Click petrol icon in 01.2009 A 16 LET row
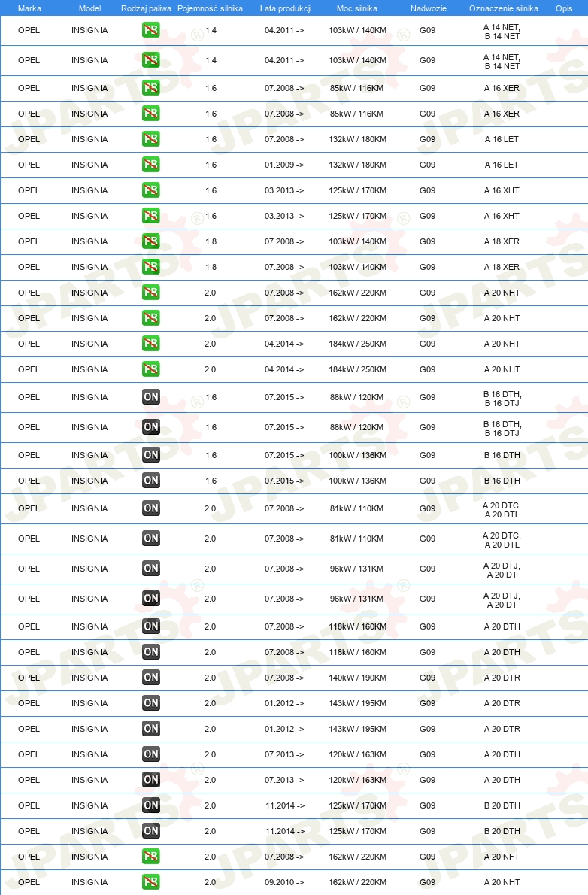The width and height of the screenshot is (588, 895). tap(150, 165)
